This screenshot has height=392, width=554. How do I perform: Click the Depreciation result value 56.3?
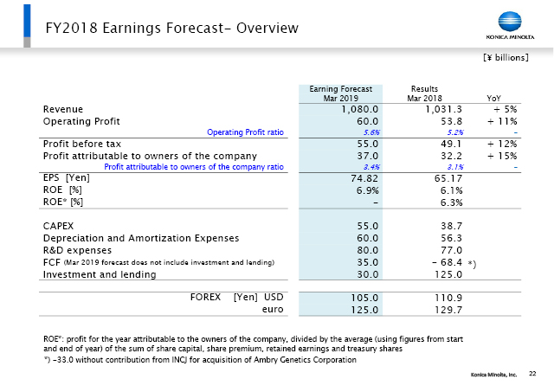pos(452,238)
